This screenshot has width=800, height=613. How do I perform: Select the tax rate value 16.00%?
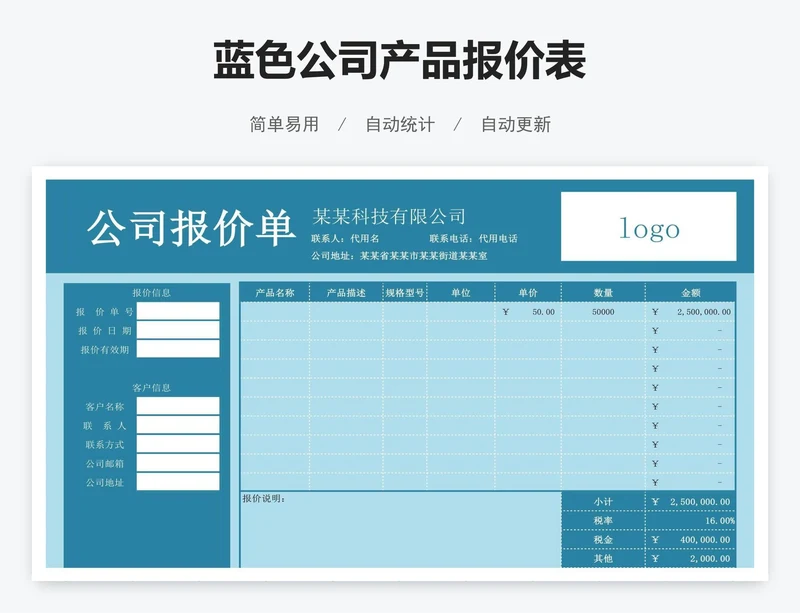point(691,521)
